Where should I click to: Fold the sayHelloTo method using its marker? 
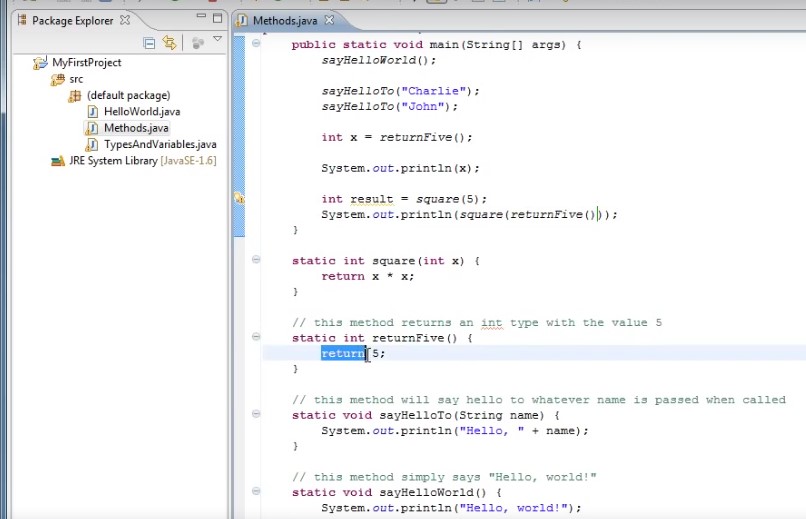256,415
